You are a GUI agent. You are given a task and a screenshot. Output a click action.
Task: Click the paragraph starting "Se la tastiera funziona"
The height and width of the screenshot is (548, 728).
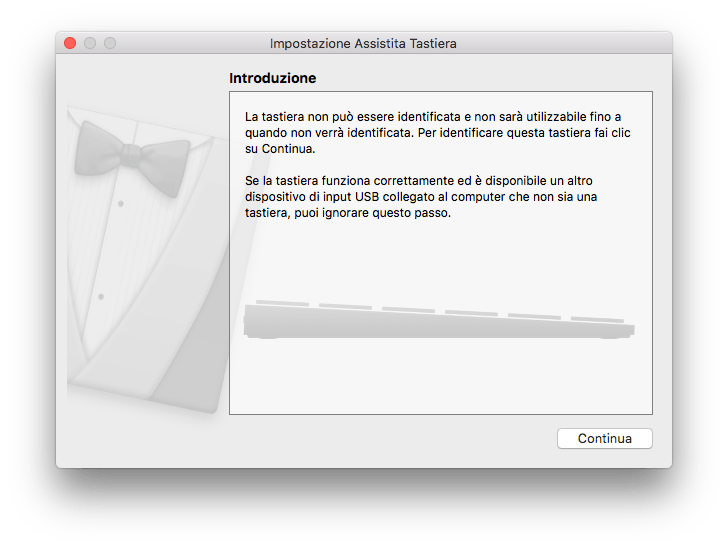(x=421, y=196)
